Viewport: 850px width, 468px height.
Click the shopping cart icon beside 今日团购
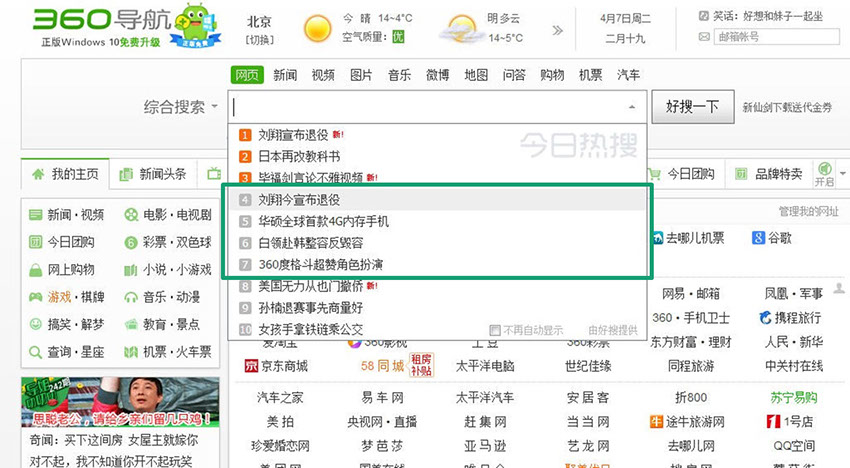[655, 174]
